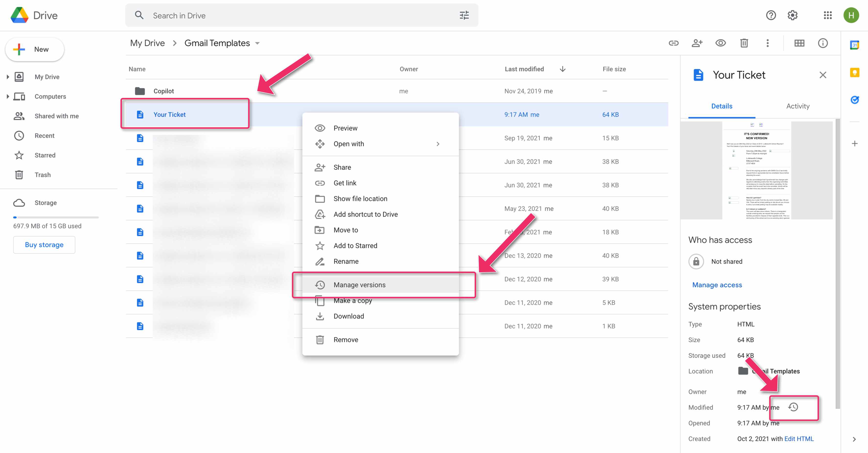Open the Google apps grid launcher

(x=828, y=15)
